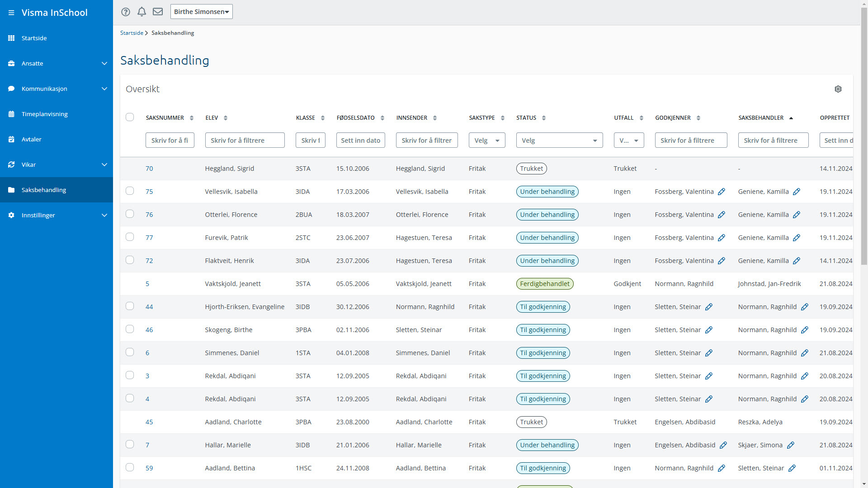Open case number 70 link
This screenshot has height=488, width=868.
point(149,169)
